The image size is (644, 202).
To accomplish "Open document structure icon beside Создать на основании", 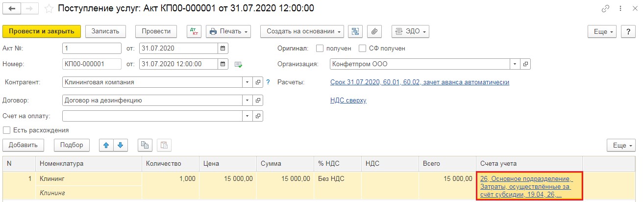I will pos(355,31).
